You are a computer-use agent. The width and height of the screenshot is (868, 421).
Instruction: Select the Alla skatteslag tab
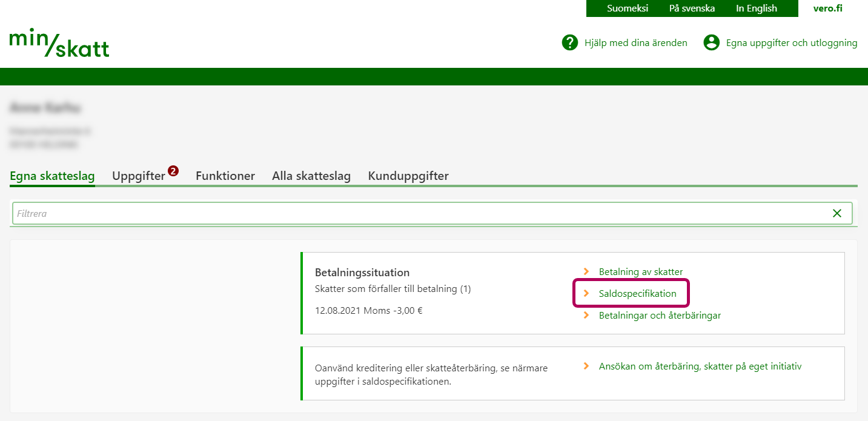(311, 176)
